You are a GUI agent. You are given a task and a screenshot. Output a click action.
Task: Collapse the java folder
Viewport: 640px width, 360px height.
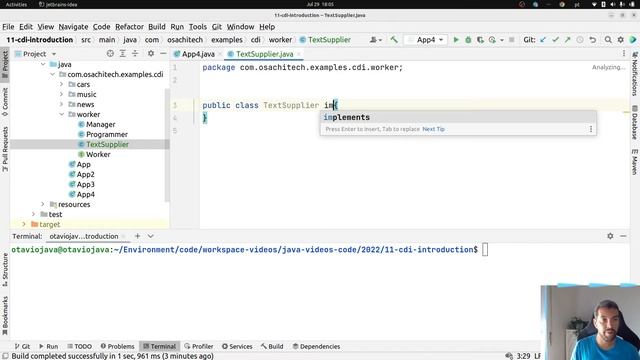(x=43, y=64)
